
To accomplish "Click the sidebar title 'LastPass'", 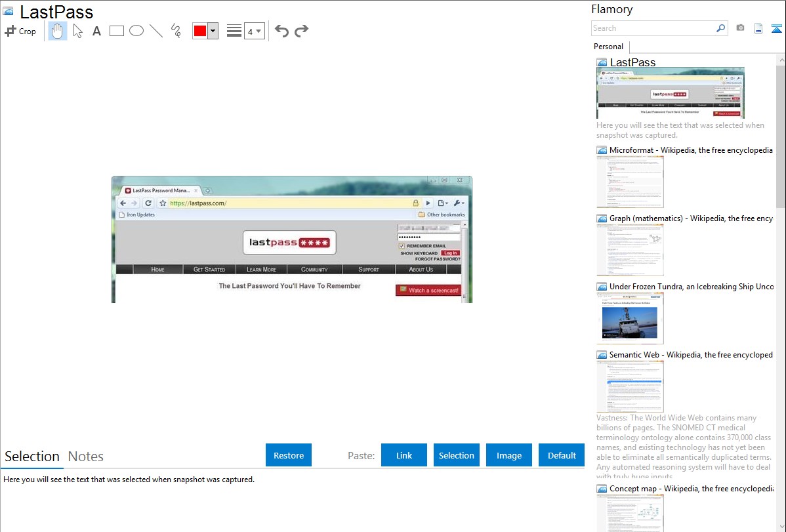I will 632,62.
